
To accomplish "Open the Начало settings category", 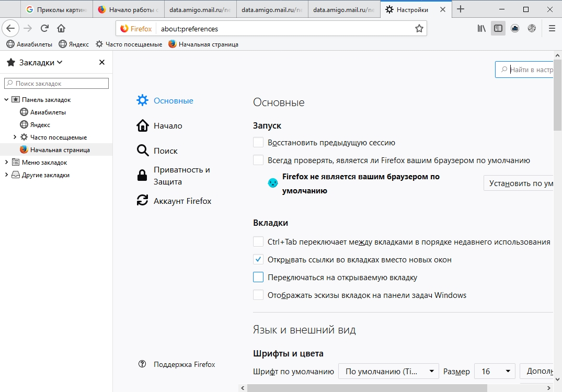I will (x=159, y=126).
